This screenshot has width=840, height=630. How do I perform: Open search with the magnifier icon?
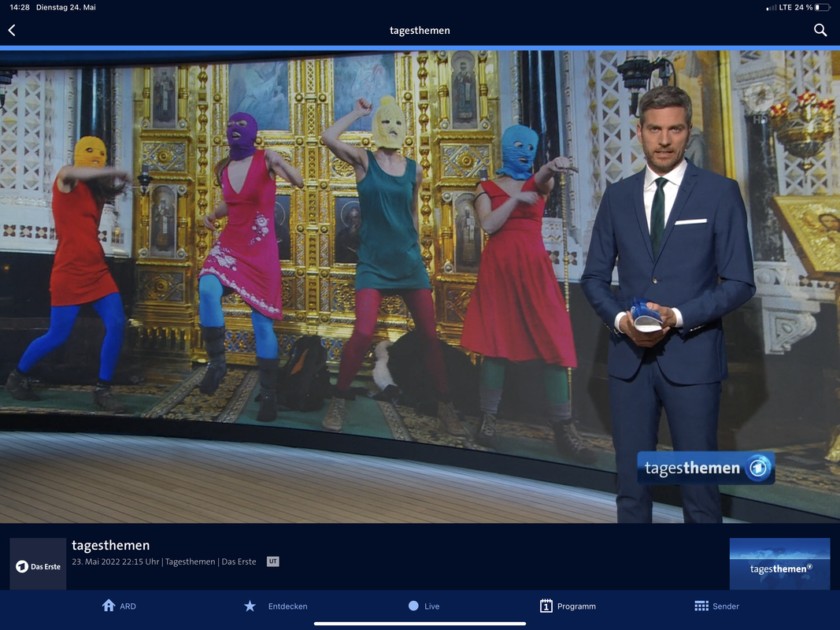click(820, 31)
